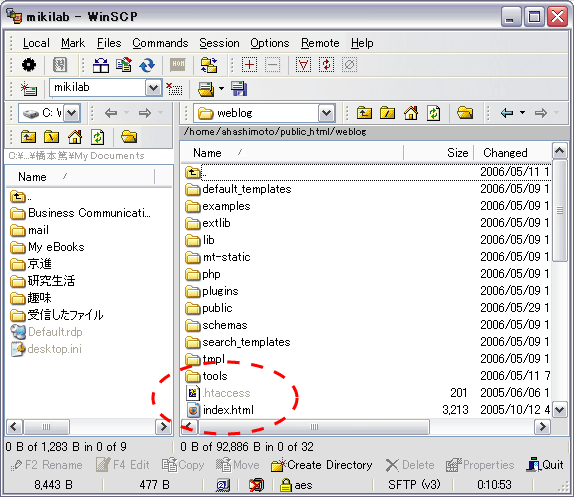Screen dimensions: 574x497
Task: Click the Select files plus icon
Action: click(x=249, y=65)
